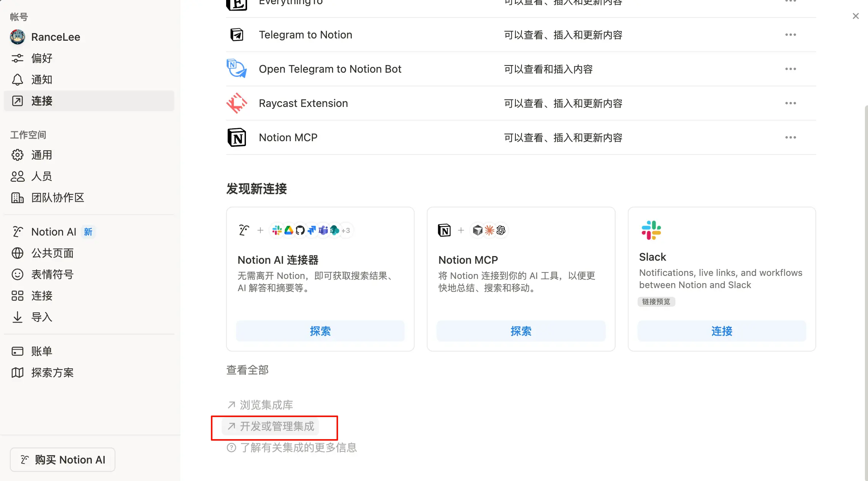Image resolution: width=868 pixels, height=481 pixels.
Task: Click the Notion MCP connection icon
Action: (x=236, y=137)
